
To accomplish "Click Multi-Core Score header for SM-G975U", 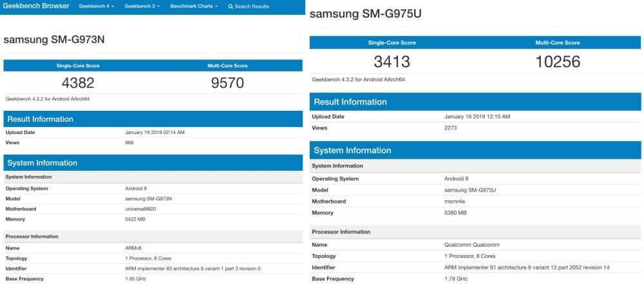I will [x=558, y=43].
